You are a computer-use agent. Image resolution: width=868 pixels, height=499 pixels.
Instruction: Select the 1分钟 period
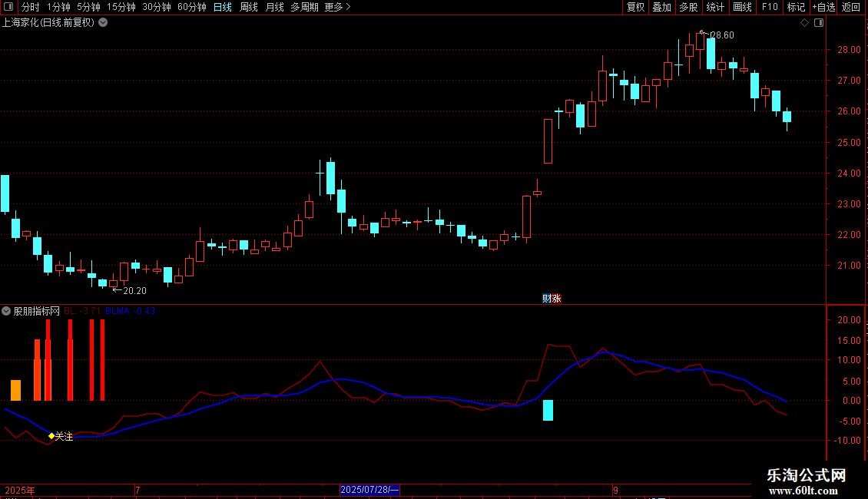(x=58, y=7)
